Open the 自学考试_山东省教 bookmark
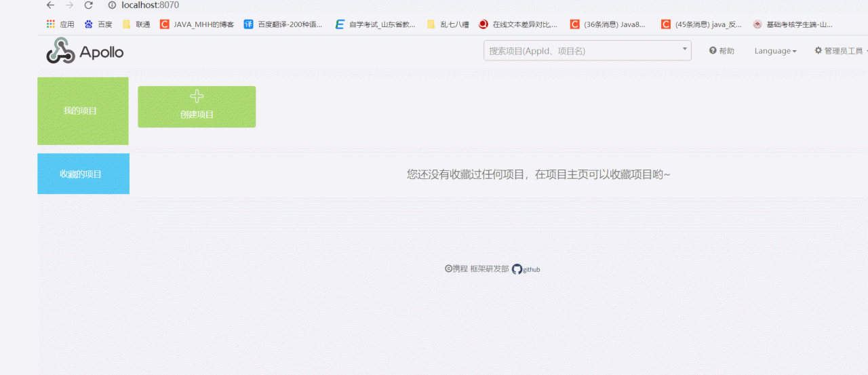868x375 pixels. coord(376,24)
